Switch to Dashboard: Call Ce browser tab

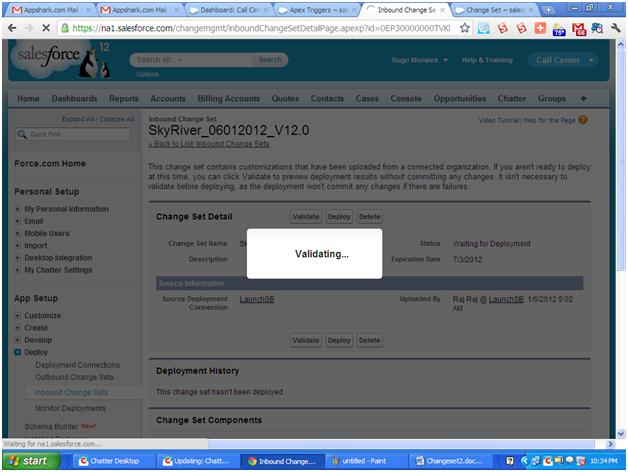click(x=229, y=10)
